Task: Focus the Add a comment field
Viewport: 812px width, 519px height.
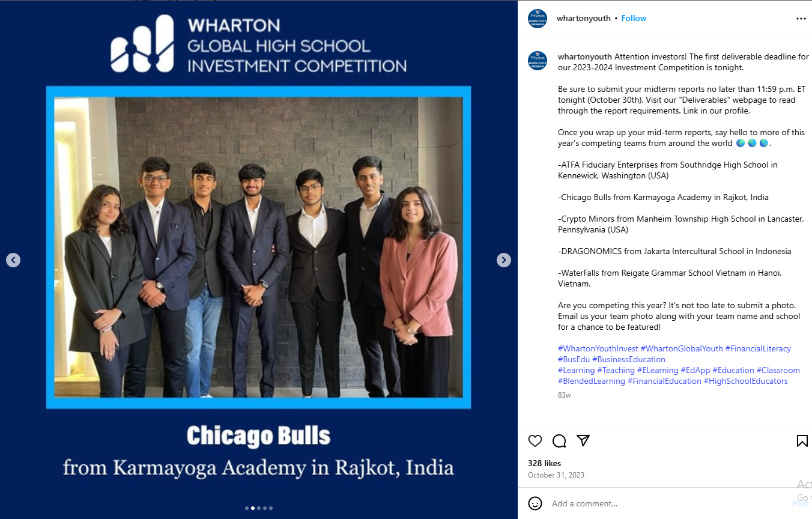Action: click(x=667, y=503)
